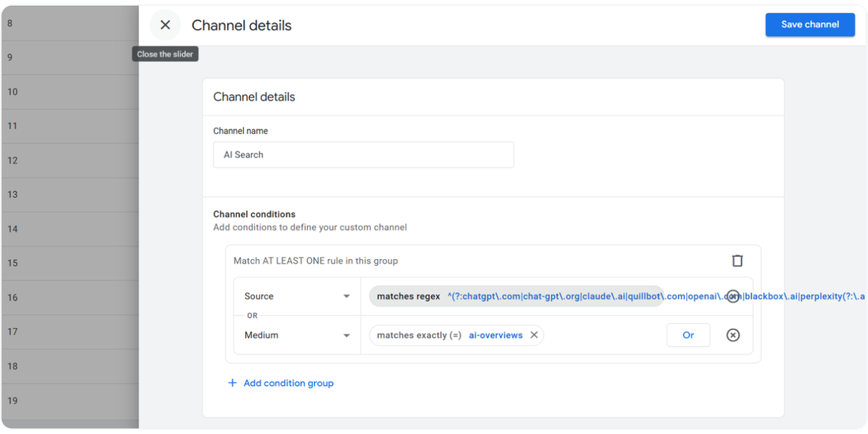Viewport: 868px width, 434px height.
Task: Select row 19 in background list
Action: pyautogui.click(x=70, y=401)
